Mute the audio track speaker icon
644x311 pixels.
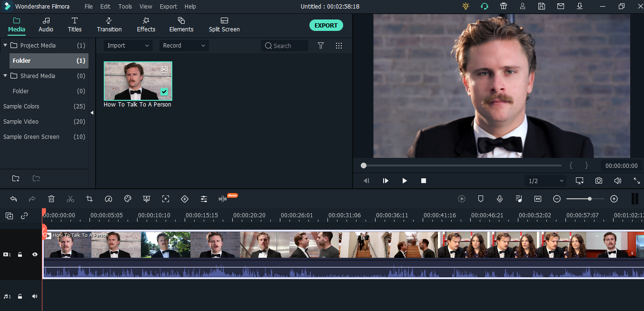pos(34,296)
